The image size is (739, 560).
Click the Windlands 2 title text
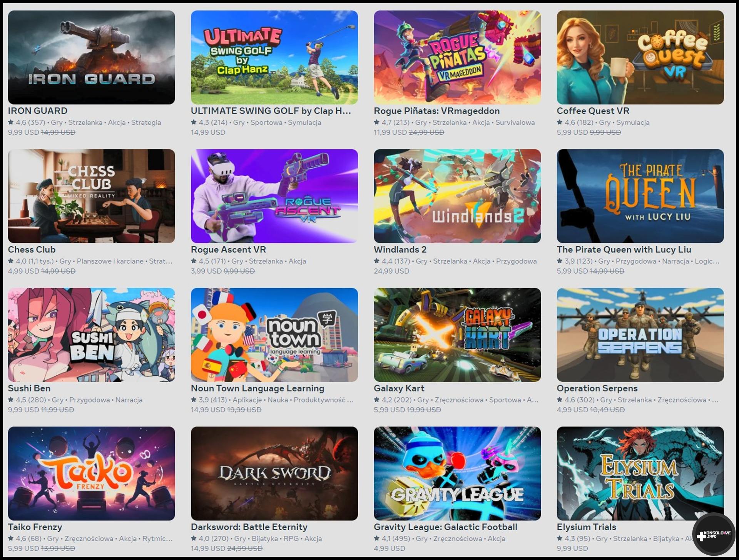pos(400,249)
